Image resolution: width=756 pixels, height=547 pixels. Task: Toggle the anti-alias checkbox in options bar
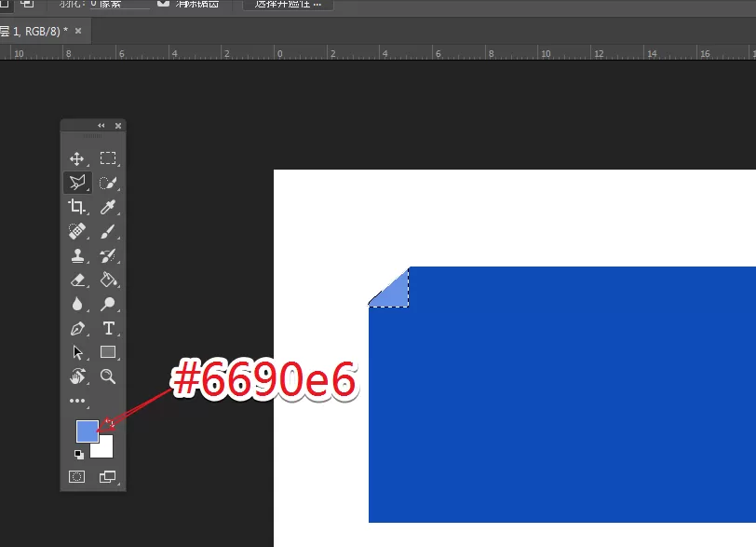click(164, 4)
